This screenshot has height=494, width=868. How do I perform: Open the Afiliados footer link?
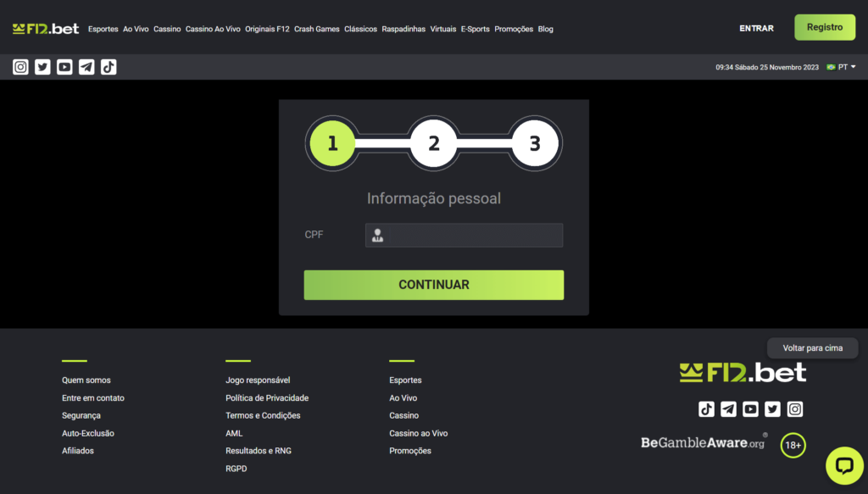coord(78,451)
